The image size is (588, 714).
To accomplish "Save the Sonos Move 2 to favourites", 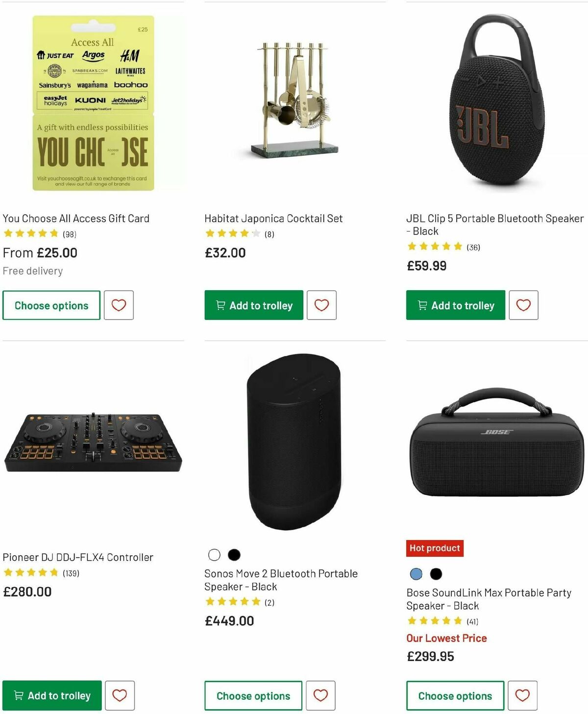I will pos(321,695).
